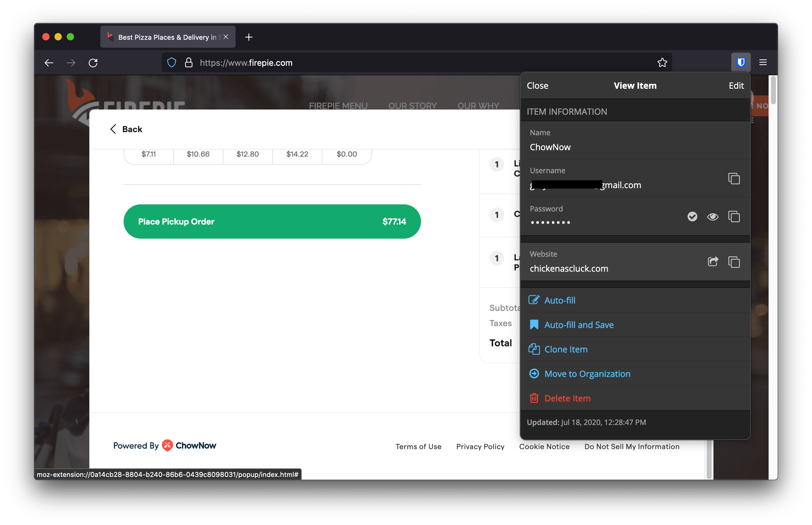Image resolution: width=812 pixels, height=525 pixels.
Task: Toggle password visibility with the eye icon
Action: pyautogui.click(x=713, y=217)
